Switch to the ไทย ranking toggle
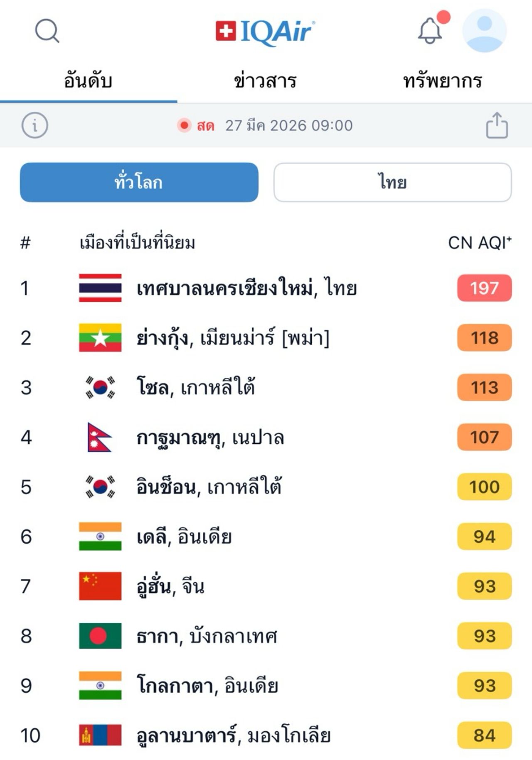 click(x=392, y=182)
